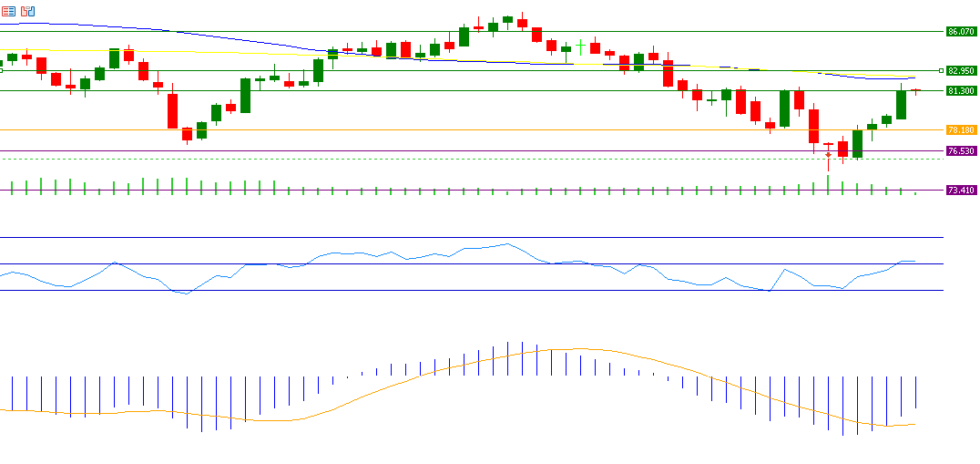Select the purple 73.410 price label
The width and height of the screenshot is (980, 464).
(x=961, y=191)
